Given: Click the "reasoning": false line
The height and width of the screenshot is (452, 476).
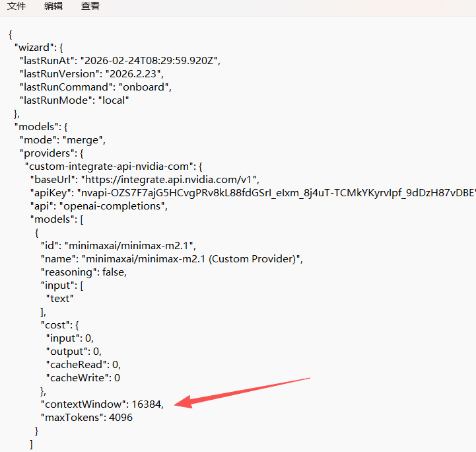Looking at the screenshot, I should pos(84,272).
